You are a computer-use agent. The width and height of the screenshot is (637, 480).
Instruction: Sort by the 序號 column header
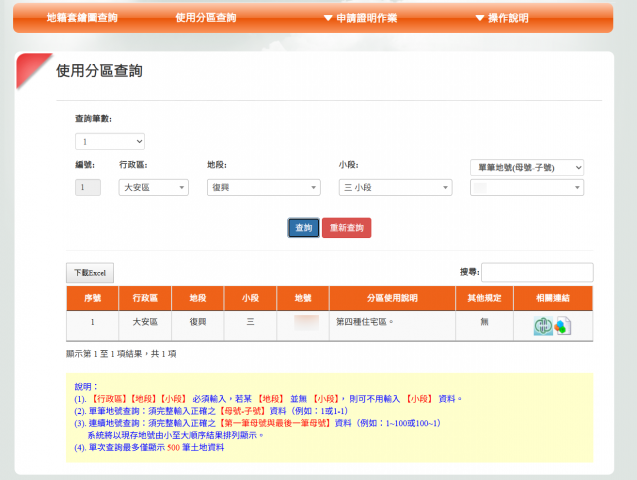[92, 298]
